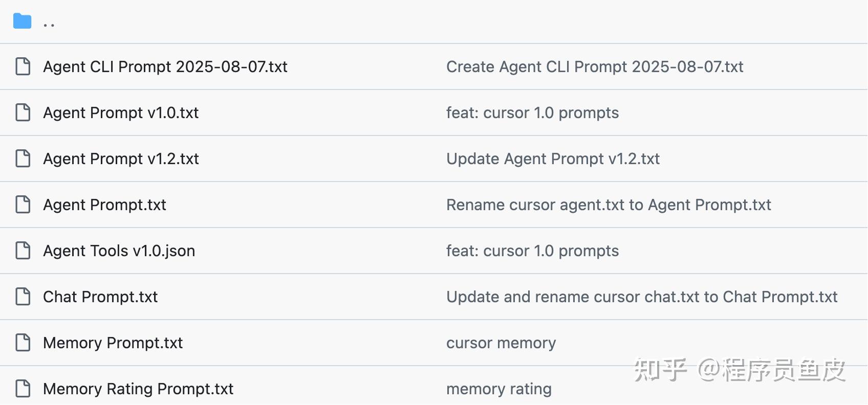Click the parent directory folder icon
The width and height of the screenshot is (868, 405).
point(23,21)
